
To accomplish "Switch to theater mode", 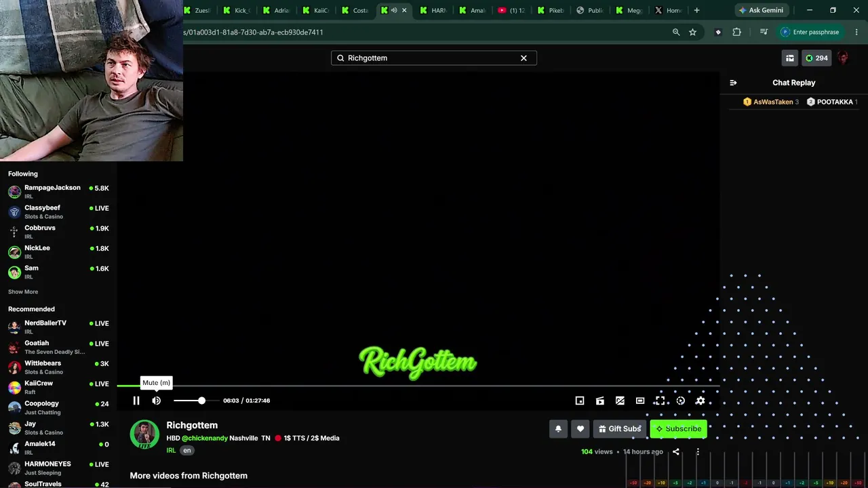I will point(640,401).
